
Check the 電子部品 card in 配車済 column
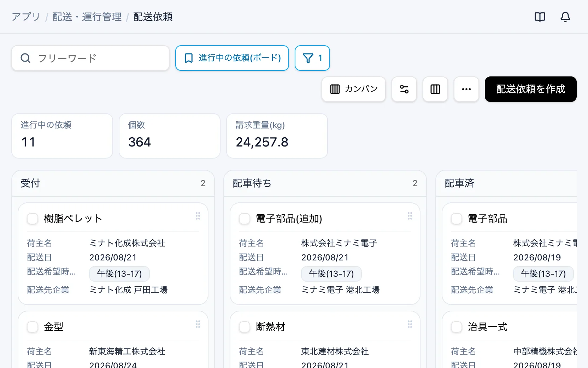click(457, 219)
